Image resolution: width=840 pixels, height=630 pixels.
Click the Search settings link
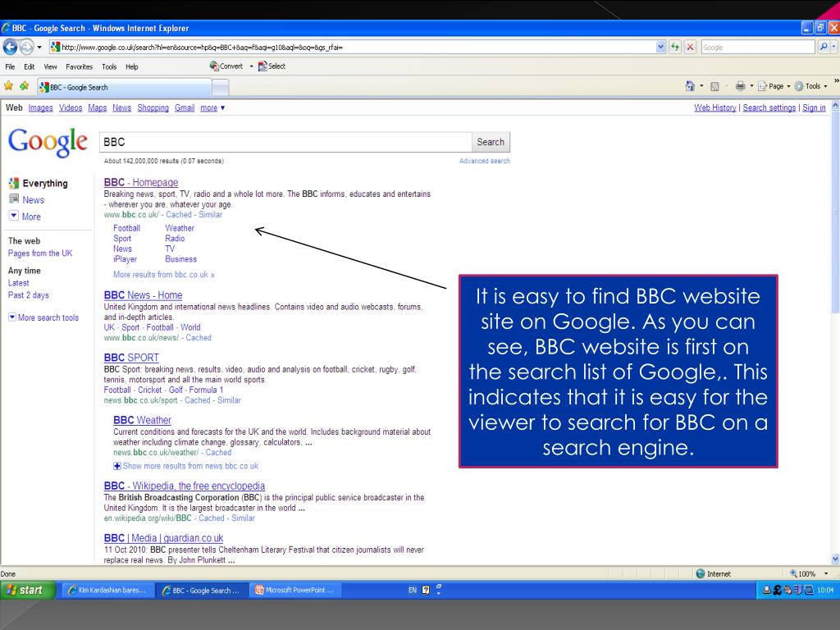[x=769, y=107]
